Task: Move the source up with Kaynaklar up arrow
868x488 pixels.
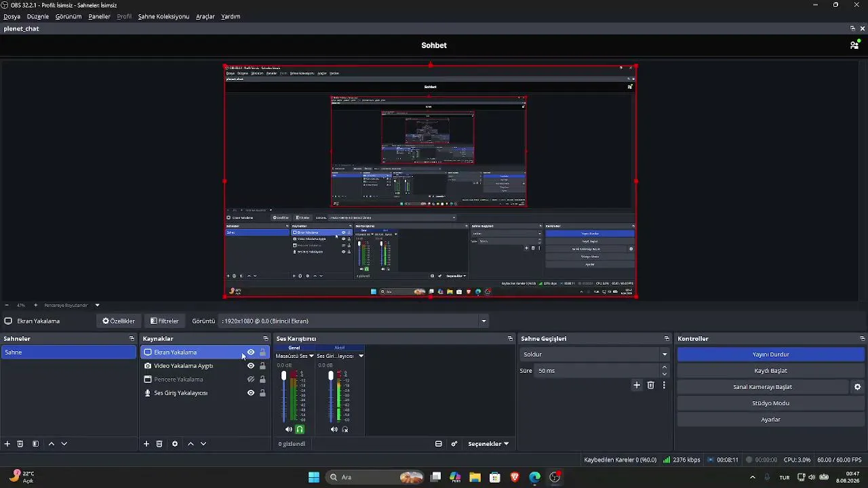Action: (191, 444)
